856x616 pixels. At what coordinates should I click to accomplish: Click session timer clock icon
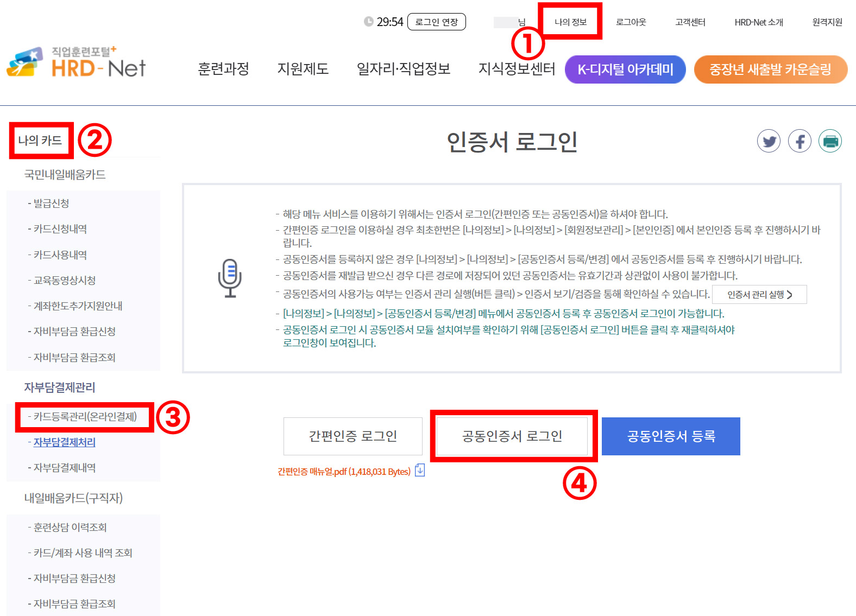[x=369, y=22]
